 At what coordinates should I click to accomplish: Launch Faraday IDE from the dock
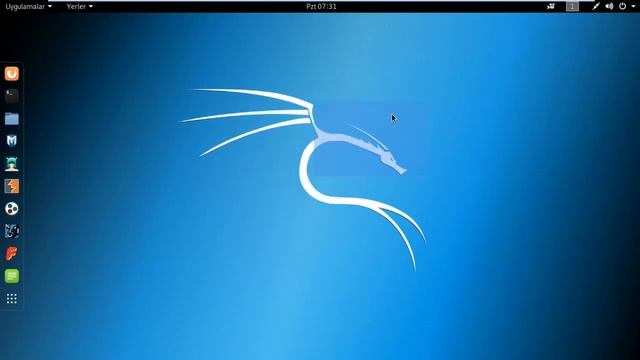tap(12, 253)
